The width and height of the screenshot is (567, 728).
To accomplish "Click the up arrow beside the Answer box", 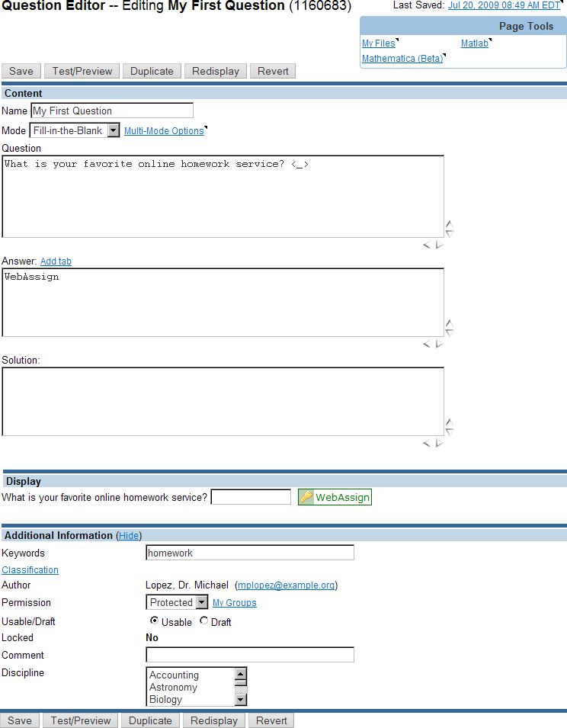I will [x=449, y=323].
